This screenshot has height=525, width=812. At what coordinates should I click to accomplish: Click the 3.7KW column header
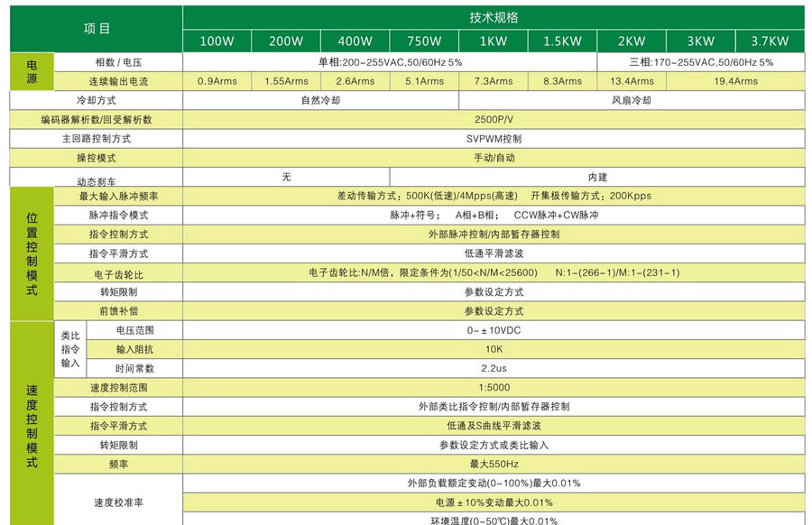tap(770, 41)
